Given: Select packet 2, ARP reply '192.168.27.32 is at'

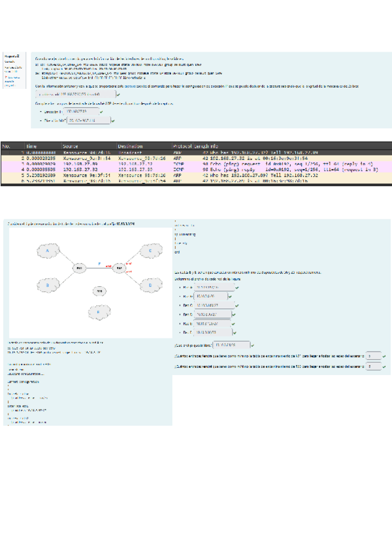Looking at the screenshot, I should click(196, 158).
